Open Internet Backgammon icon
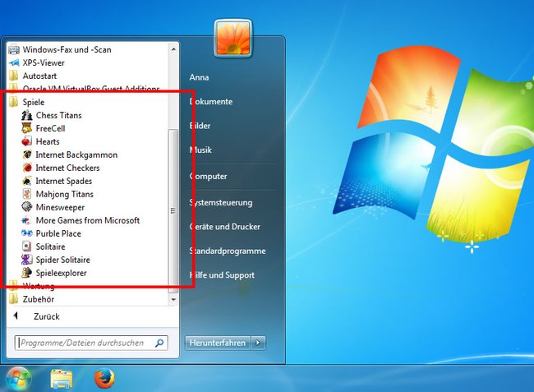The image size is (534, 392). pos(27,154)
